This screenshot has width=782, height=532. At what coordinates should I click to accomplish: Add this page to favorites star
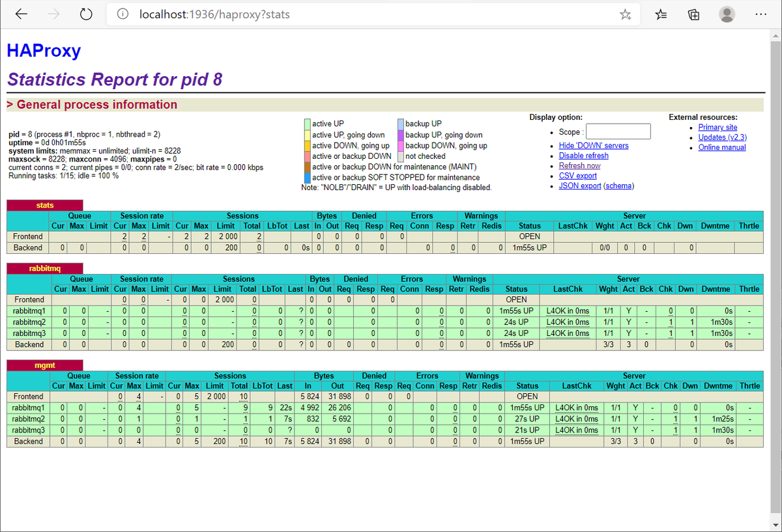[626, 14]
